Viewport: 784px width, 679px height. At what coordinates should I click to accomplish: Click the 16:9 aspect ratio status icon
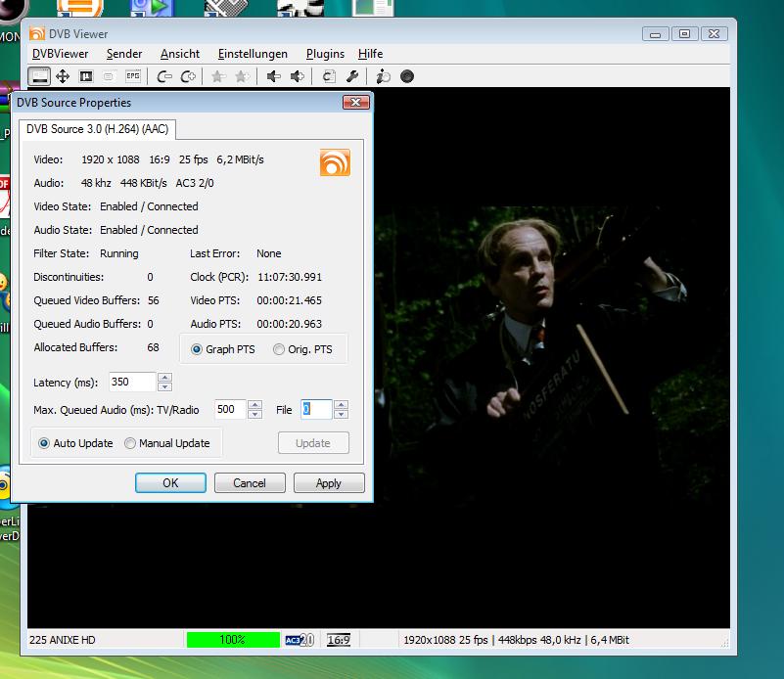coord(339,640)
